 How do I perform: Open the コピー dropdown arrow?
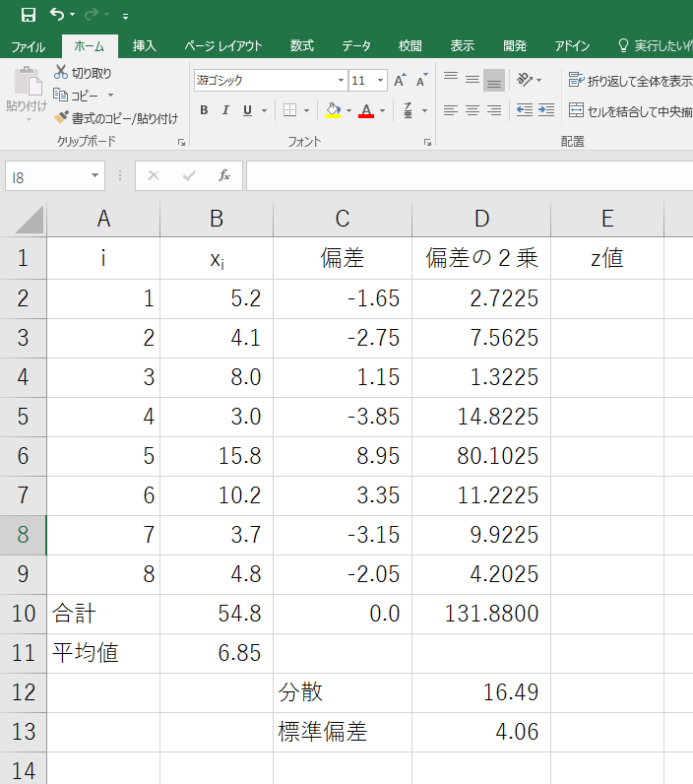[x=110, y=95]
